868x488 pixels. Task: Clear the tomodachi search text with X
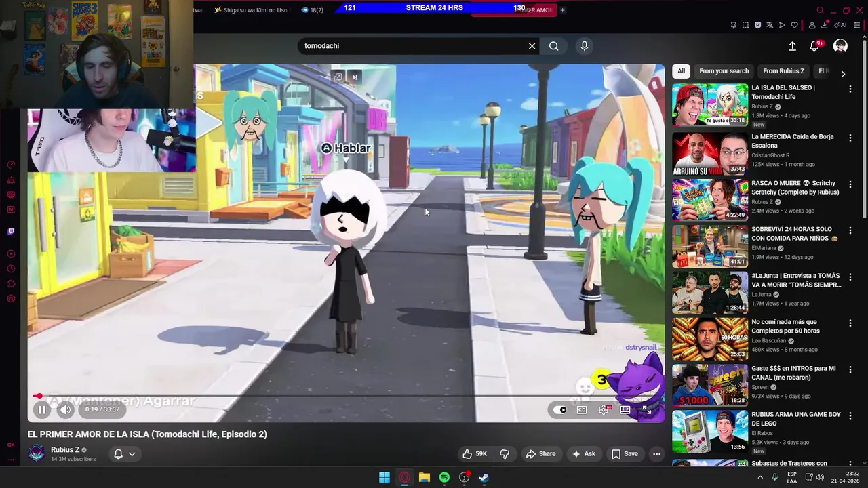pyautogui.click(x=532, y=46)
